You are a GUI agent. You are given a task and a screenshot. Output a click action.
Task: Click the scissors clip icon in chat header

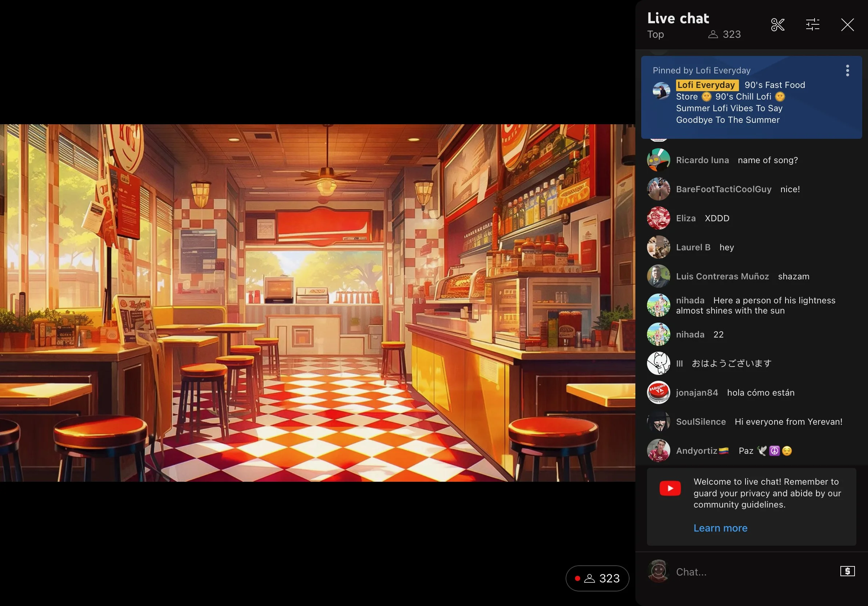(x=777, y=25)
